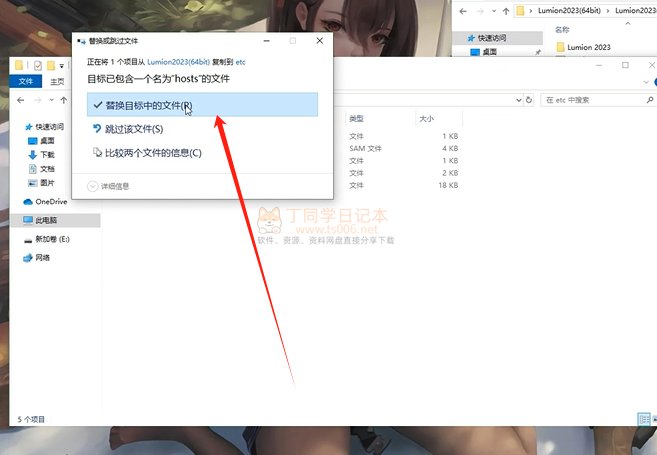Click the Properties icon in quick access toolbar
The width and height of the screenshot is (657, 455).
(38, 65)
